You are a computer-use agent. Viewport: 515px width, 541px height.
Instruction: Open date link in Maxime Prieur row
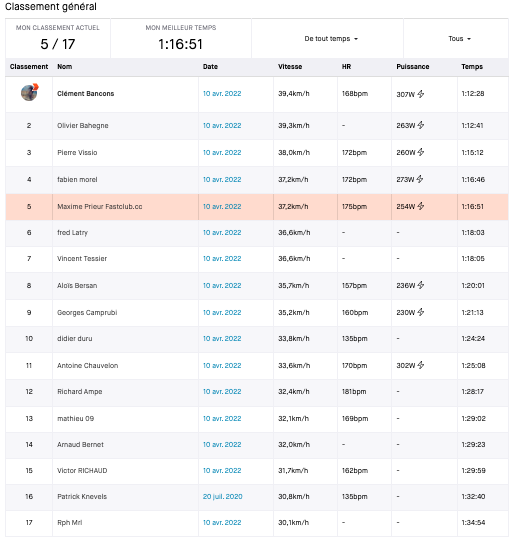(x=222, y=207)
